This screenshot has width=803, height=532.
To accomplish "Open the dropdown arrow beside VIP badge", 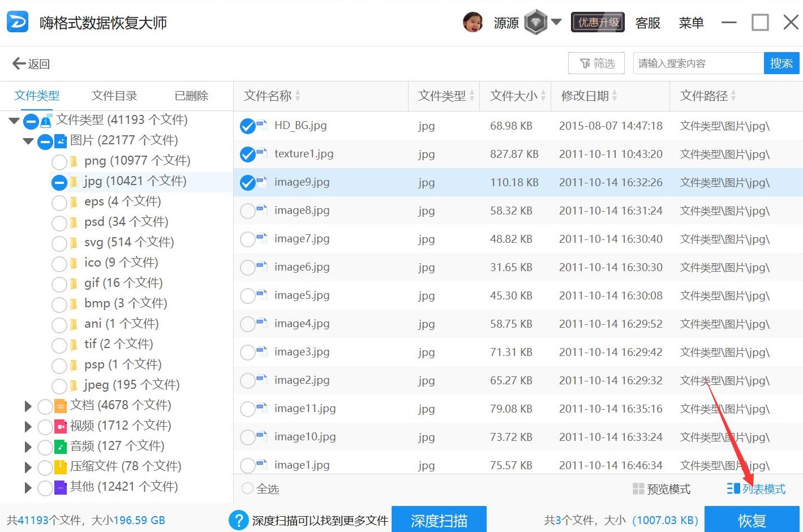I will coord(556,22).
